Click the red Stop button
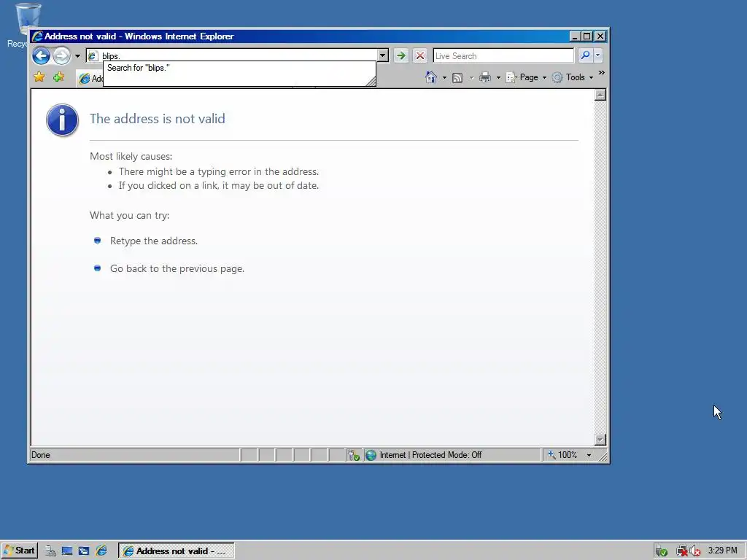This screenshot has height=560, width=747. point(419,55)
